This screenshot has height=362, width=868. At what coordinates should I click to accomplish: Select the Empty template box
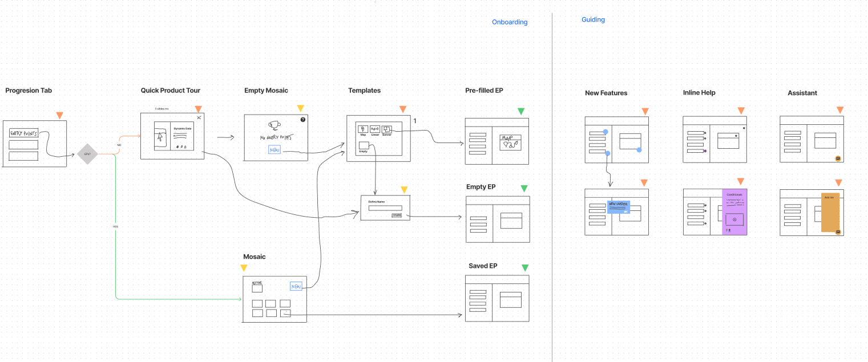click(x=364, y=145)
